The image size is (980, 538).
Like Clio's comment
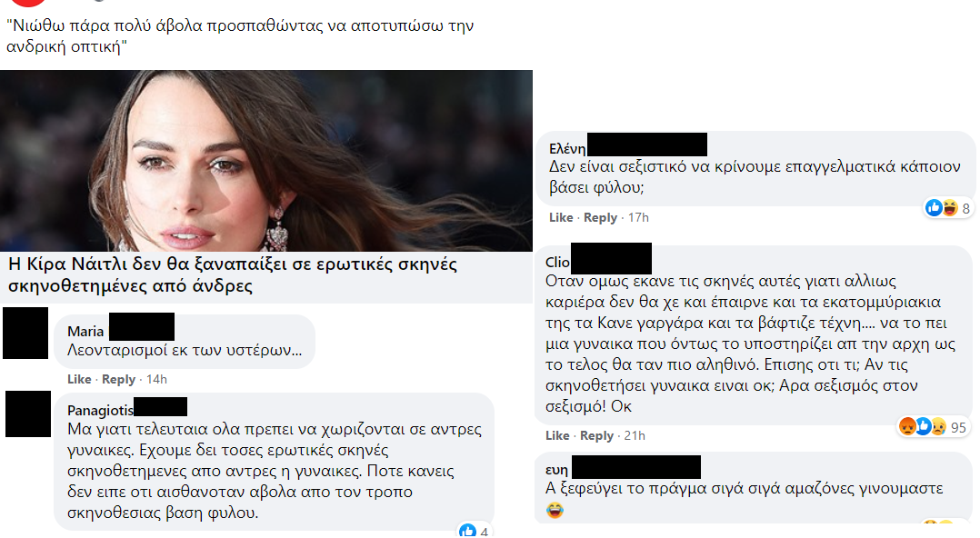557,435
